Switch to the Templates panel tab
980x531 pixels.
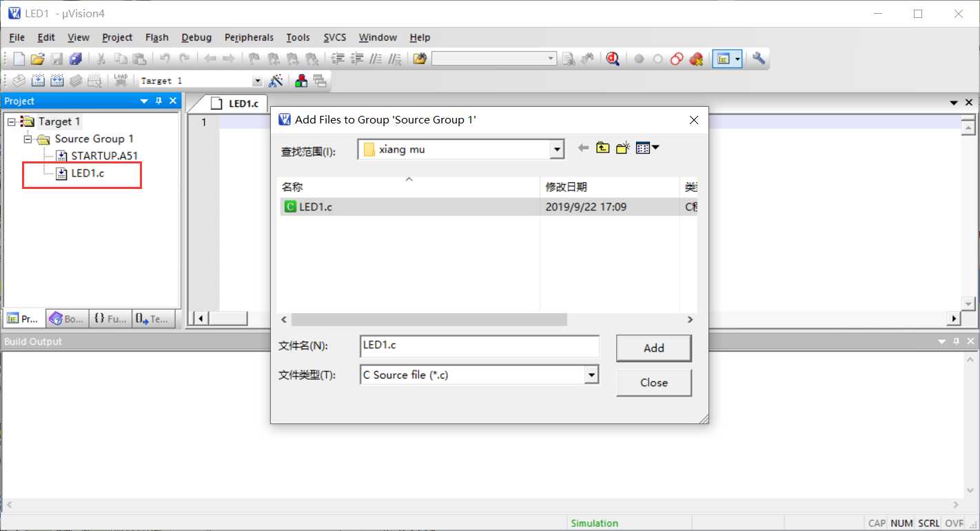(152, 319)
